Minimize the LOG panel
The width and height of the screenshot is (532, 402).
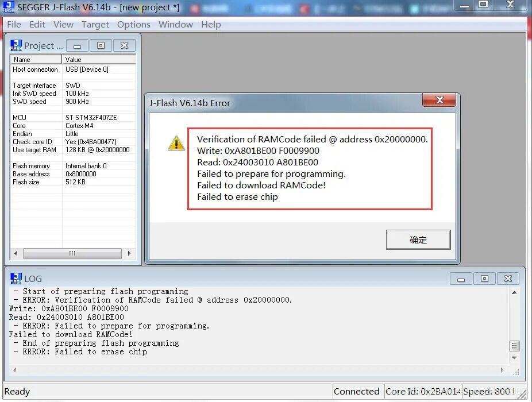[x=461, y=279]
